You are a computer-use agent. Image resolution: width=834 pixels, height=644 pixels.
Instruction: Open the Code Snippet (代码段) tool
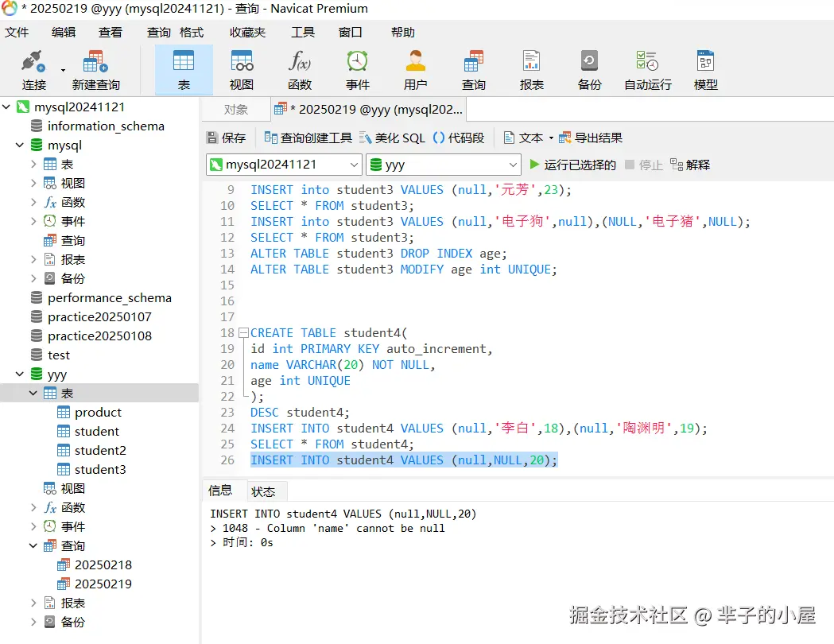click(459, 138)
